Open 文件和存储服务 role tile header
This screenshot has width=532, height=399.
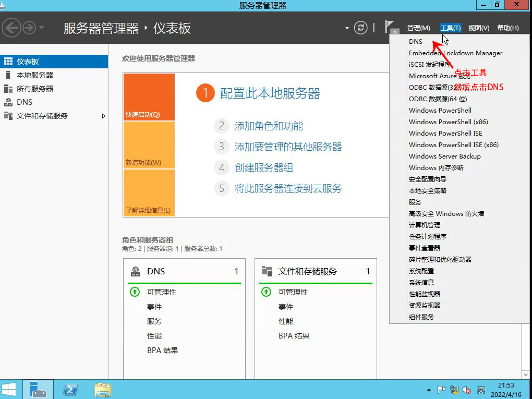tap(316, 271)
